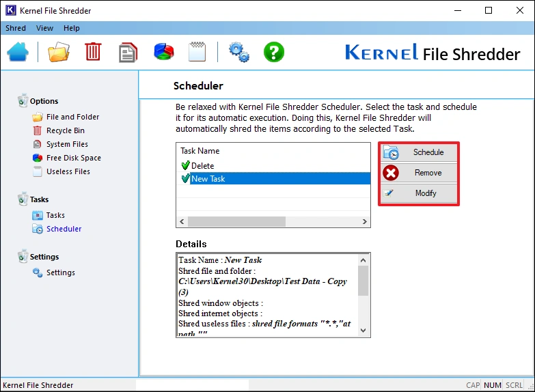Open the gears Settings toolbar icon
This screenshot has width=535, height=392.
pos(238,52)
